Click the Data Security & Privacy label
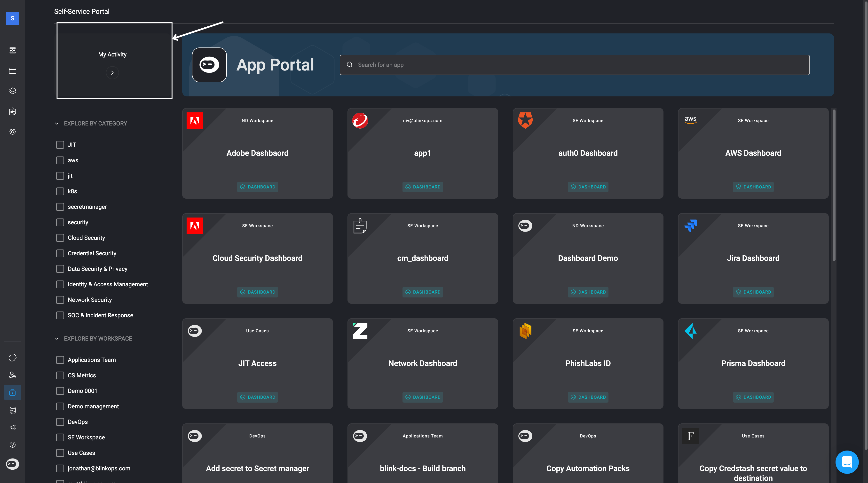The width and height of the screenshot is (868, 483). pos(97,269)
